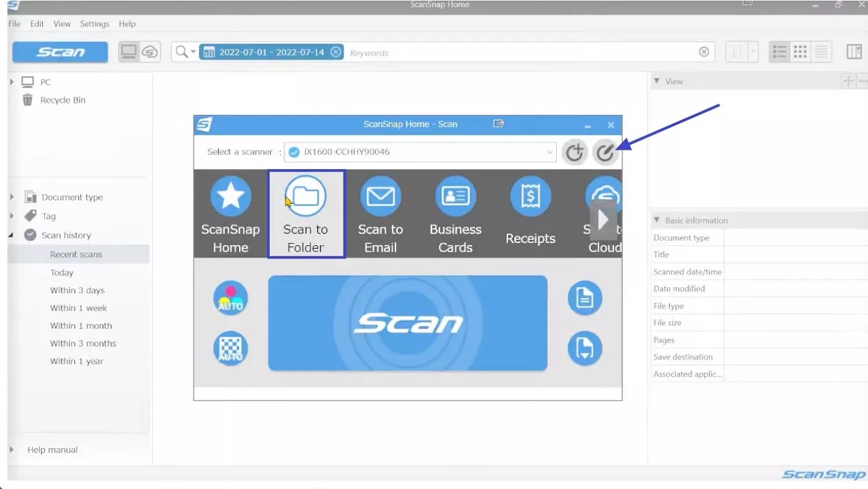Screen dimensions: 868x489
Task: Expand the Document type section
Action: coord(11,196)
